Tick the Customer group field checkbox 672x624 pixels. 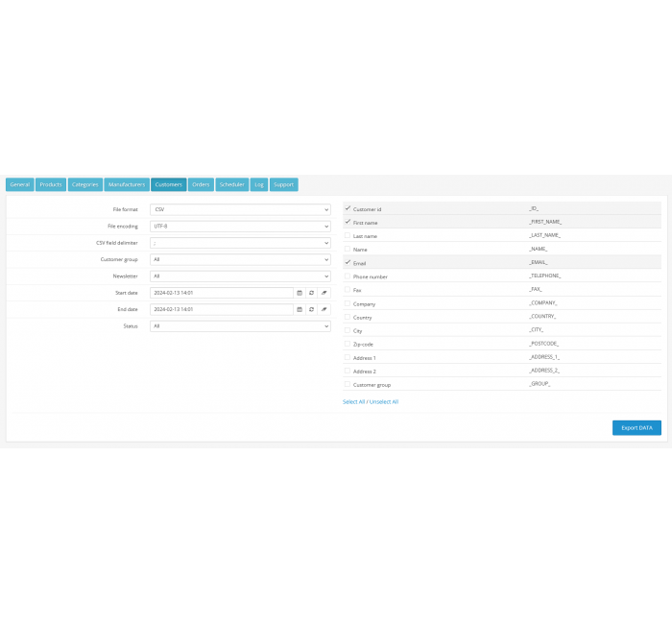[x=348, y=384]
